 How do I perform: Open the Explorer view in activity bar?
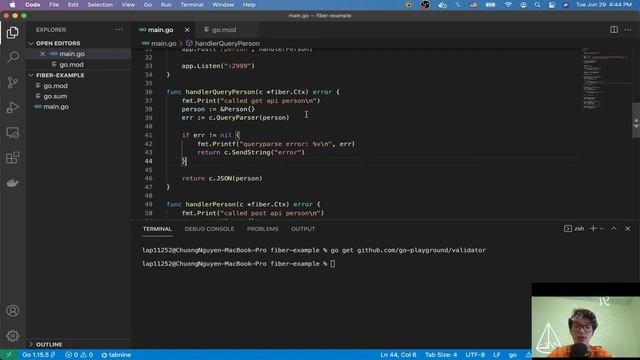tap(13, 33)
